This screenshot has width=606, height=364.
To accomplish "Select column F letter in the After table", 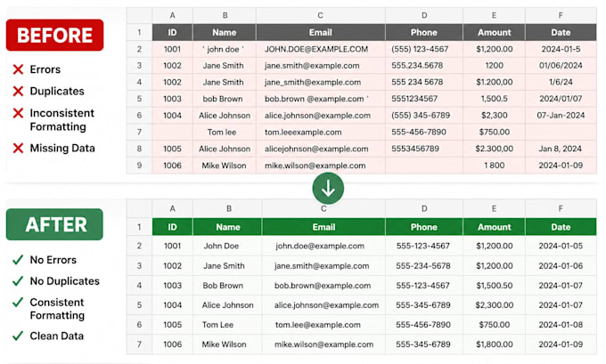I will click(x=561, y=209).
